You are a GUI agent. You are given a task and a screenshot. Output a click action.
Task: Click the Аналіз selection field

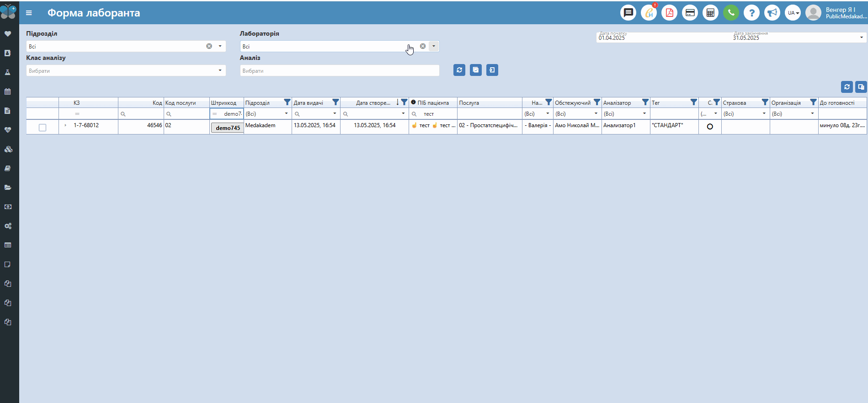coord(340,70)
